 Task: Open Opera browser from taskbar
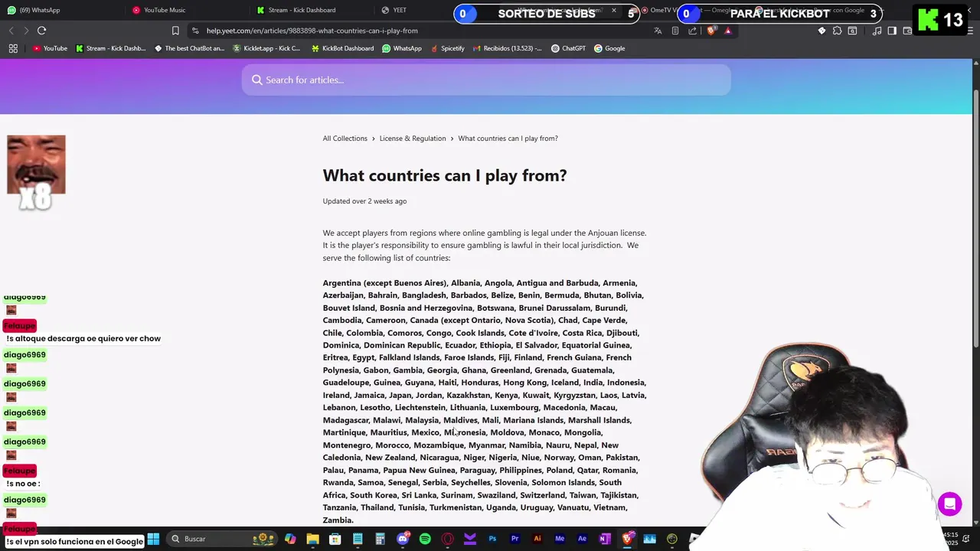pyautogui.click(x=447, y=539)
